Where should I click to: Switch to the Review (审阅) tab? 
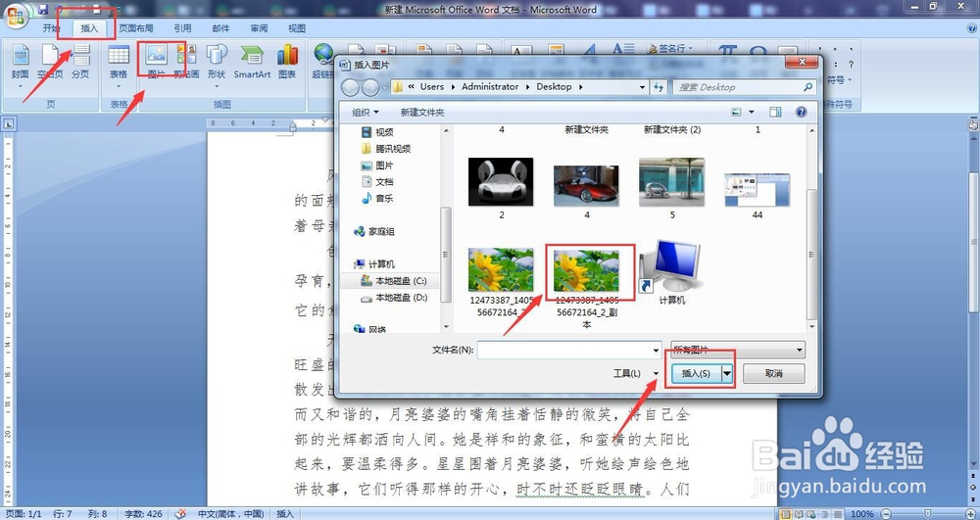(259, 28)
